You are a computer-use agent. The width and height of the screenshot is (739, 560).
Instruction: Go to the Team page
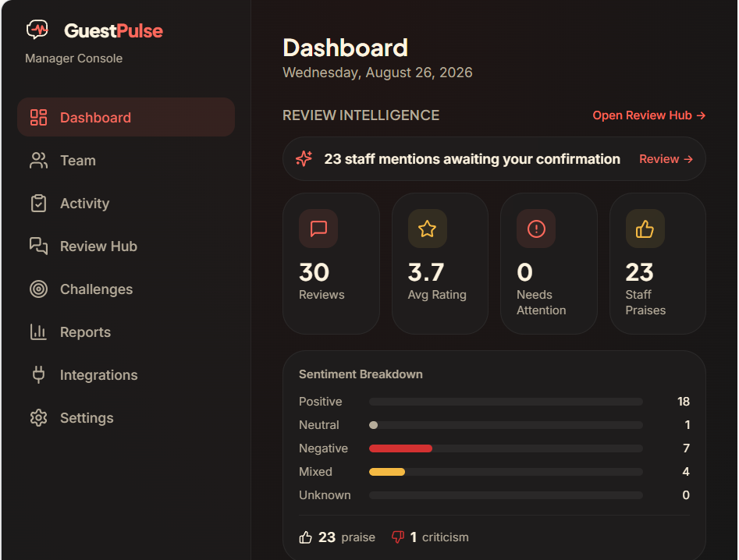126,161
